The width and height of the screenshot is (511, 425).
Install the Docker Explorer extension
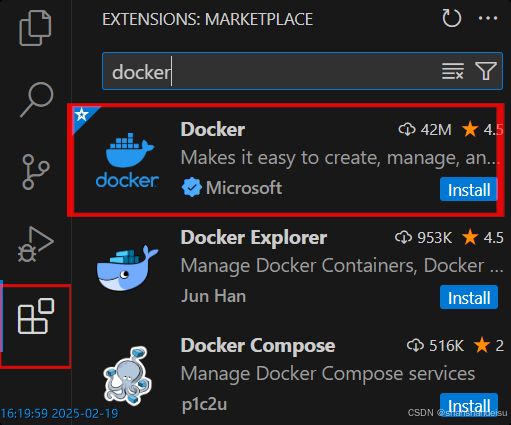pos(469,297)
